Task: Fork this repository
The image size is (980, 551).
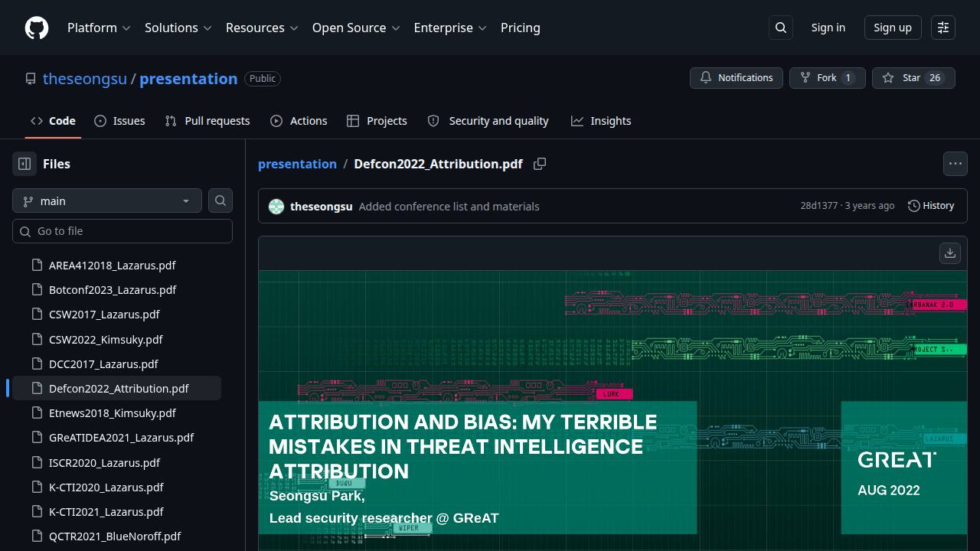Action: (x=828, y=78)
